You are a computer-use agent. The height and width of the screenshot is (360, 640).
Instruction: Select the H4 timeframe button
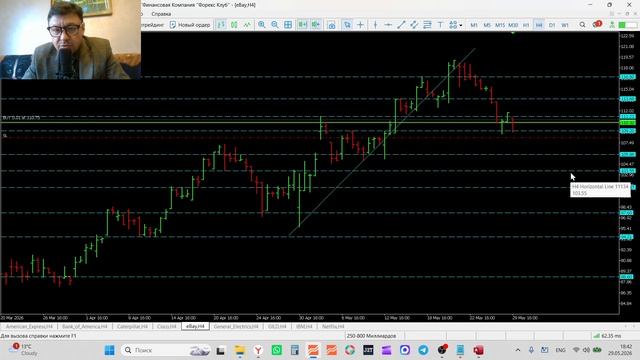tap(539, 25)
